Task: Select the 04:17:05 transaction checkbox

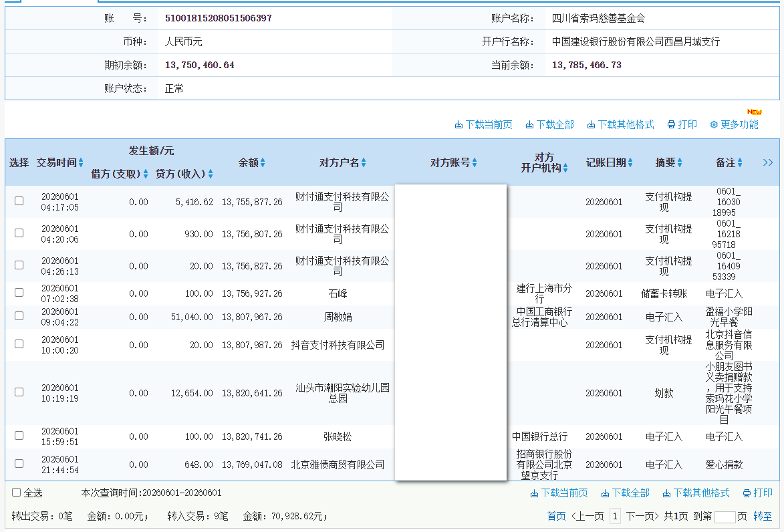Action: (19, 201)
